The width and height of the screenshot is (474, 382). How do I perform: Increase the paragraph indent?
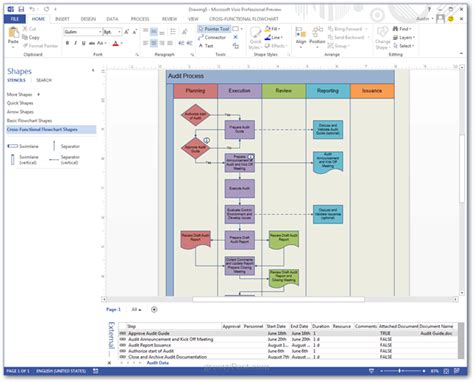(x=189, y=43)
